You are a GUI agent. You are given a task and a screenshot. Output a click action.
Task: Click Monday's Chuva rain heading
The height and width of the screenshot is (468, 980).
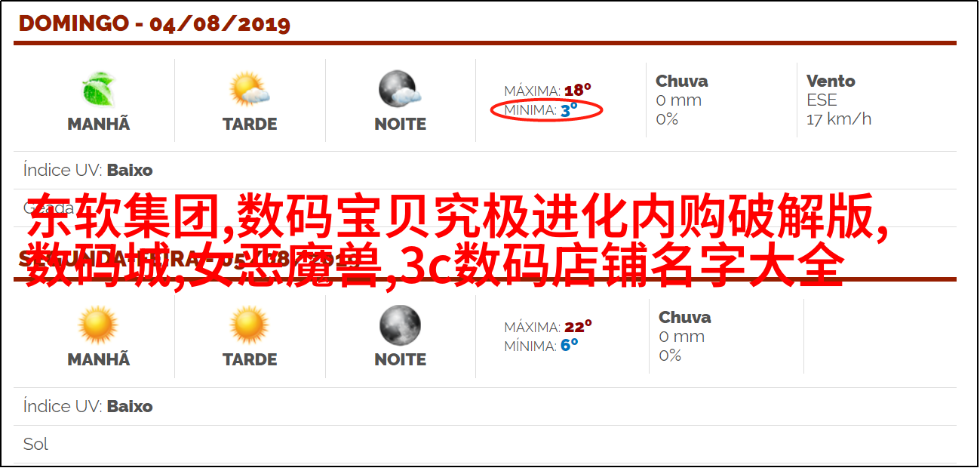[685, 317]
